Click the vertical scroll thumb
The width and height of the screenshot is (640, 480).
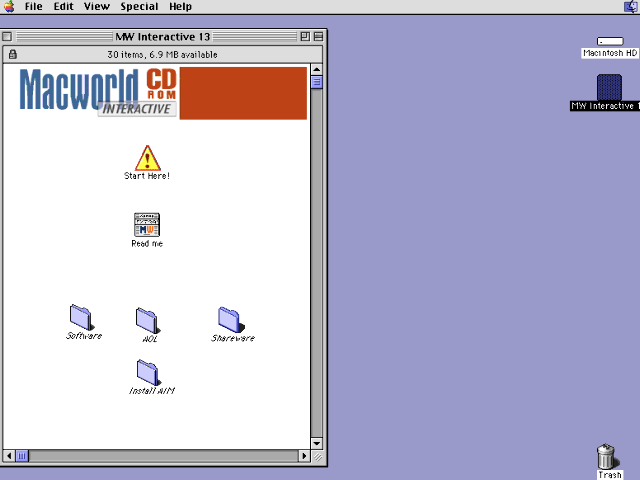316,82
